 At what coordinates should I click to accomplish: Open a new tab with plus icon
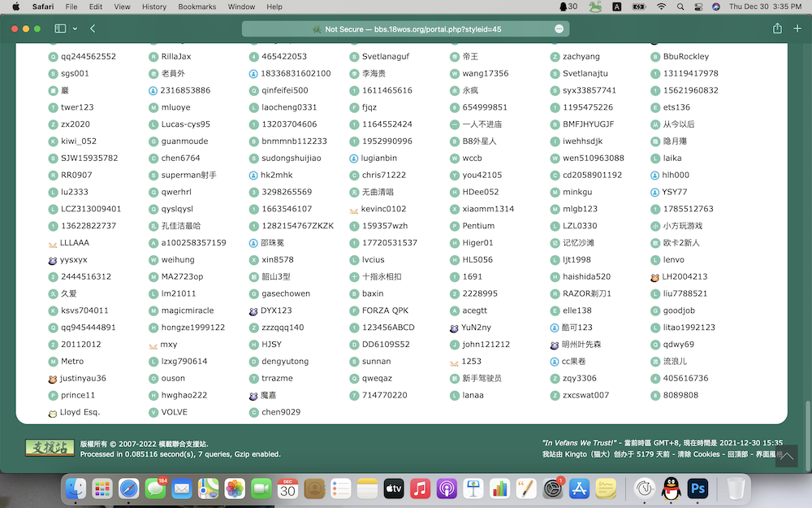(797, 28)
